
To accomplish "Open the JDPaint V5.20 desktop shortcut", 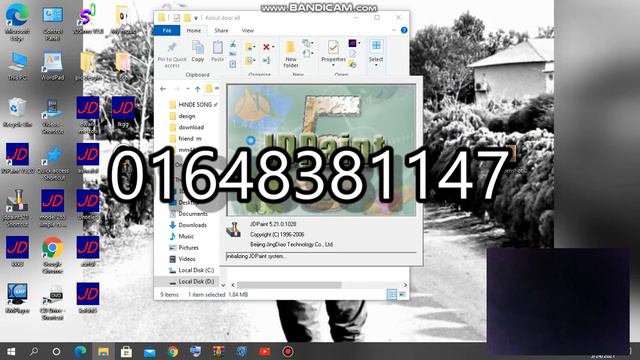I will [18, 158].
